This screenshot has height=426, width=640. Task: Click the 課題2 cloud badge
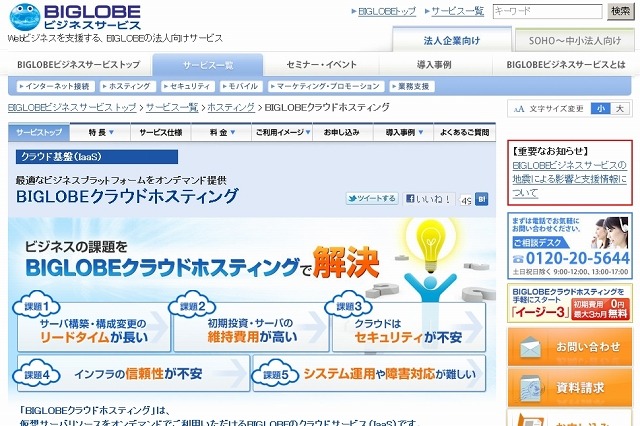(x=192, y=306)
